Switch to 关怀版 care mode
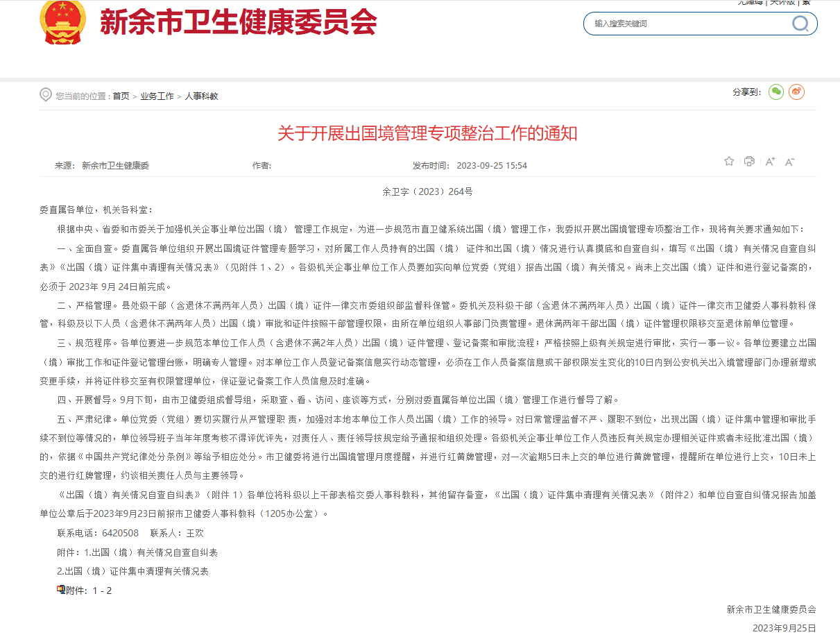 click(782, 2)
